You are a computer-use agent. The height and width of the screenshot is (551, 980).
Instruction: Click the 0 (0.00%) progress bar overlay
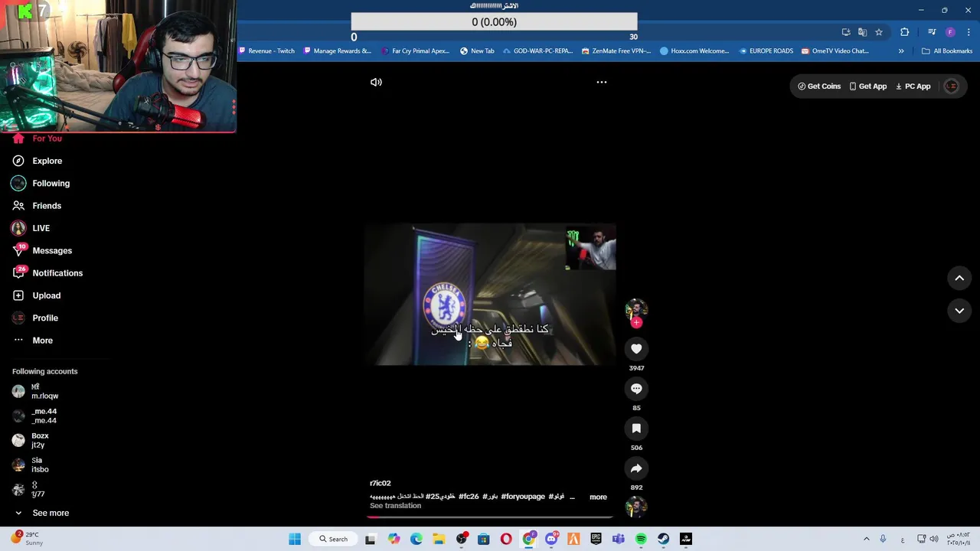click(494, 22)
